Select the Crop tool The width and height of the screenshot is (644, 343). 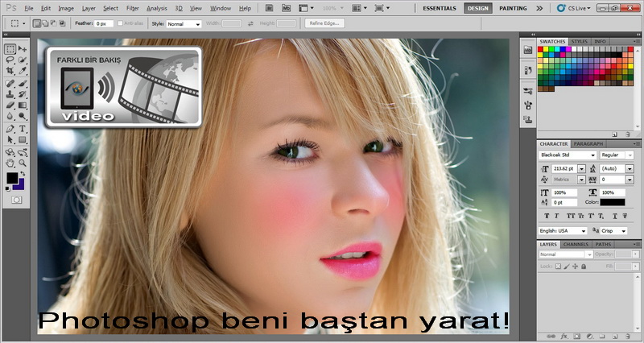click(10, 71)
